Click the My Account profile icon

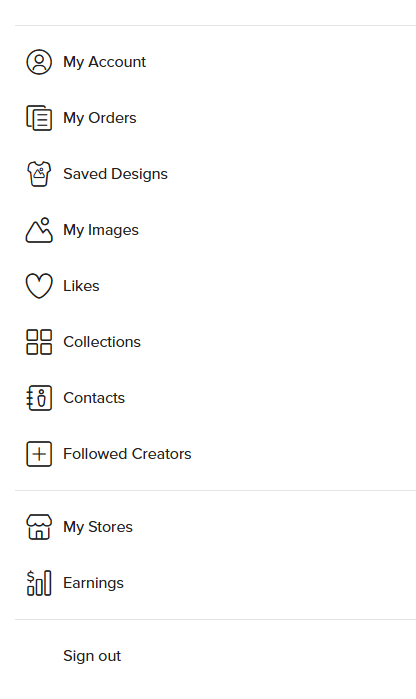coord(39,62)
